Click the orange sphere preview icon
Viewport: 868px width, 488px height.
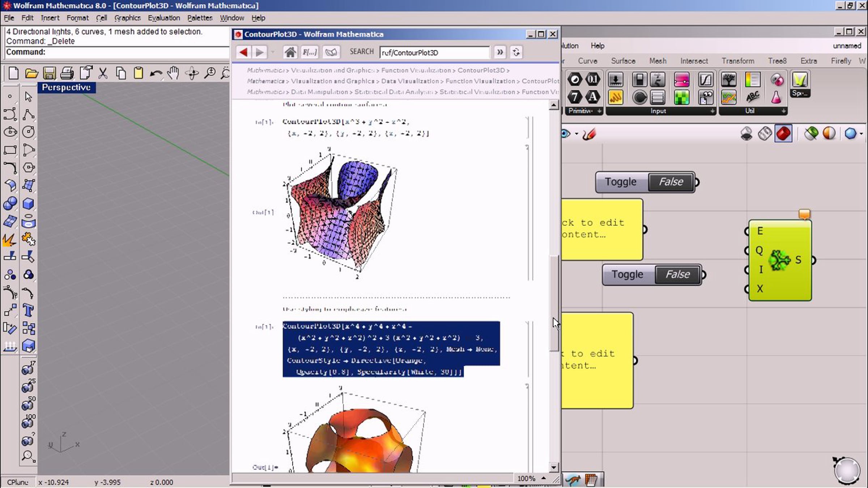coord(829,134)
